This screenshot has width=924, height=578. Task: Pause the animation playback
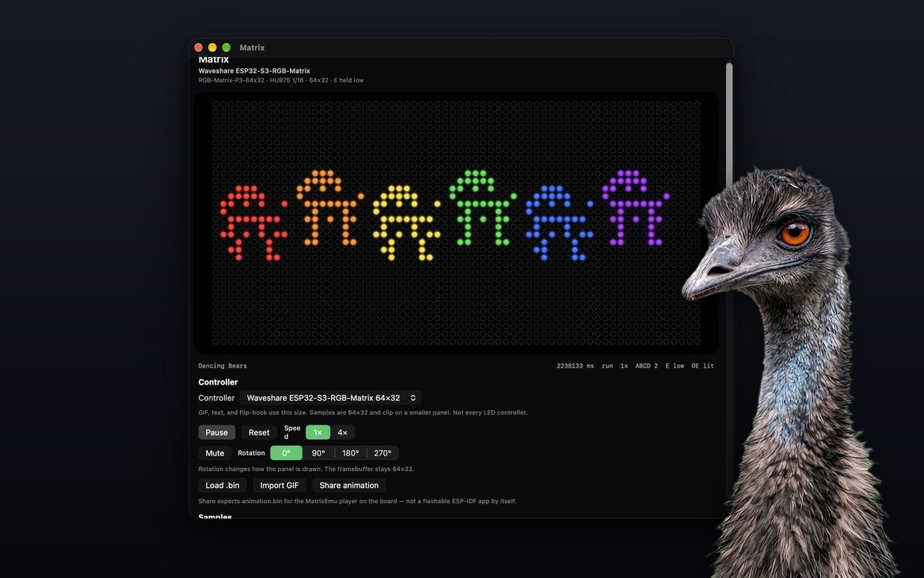tap(216, 432)
